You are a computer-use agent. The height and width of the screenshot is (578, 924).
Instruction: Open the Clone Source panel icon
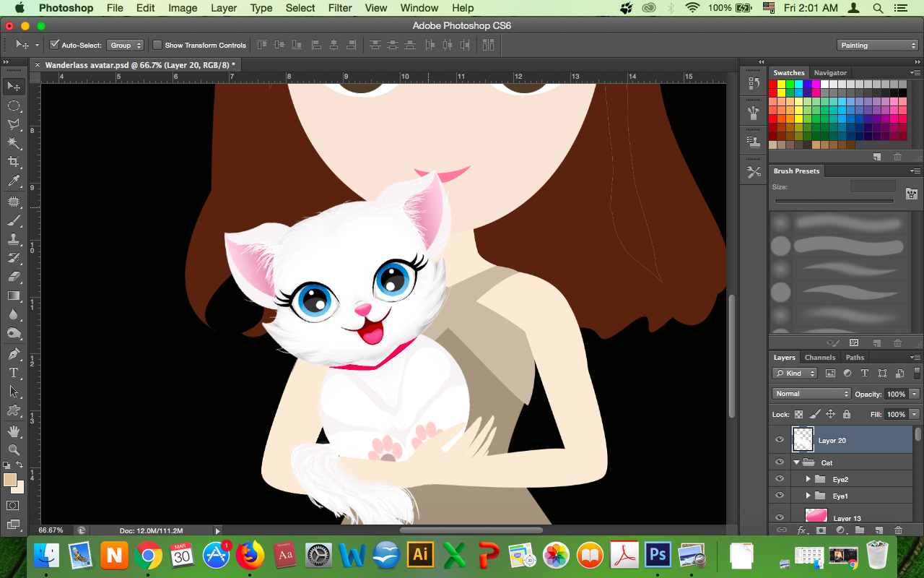754,142
